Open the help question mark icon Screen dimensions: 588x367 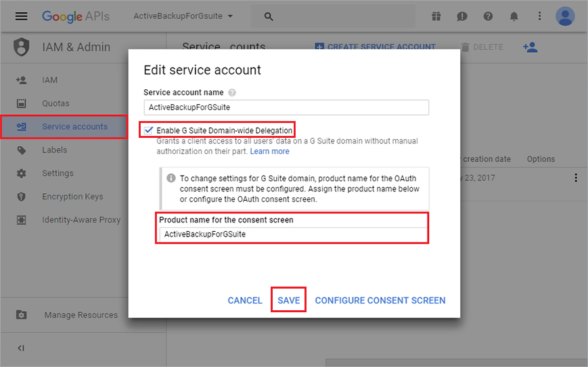(488, 16)
